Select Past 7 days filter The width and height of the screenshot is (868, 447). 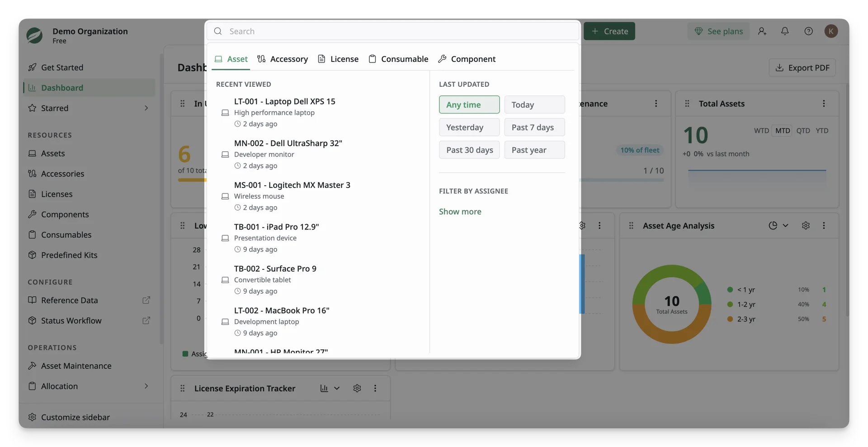tap(534, 127)
